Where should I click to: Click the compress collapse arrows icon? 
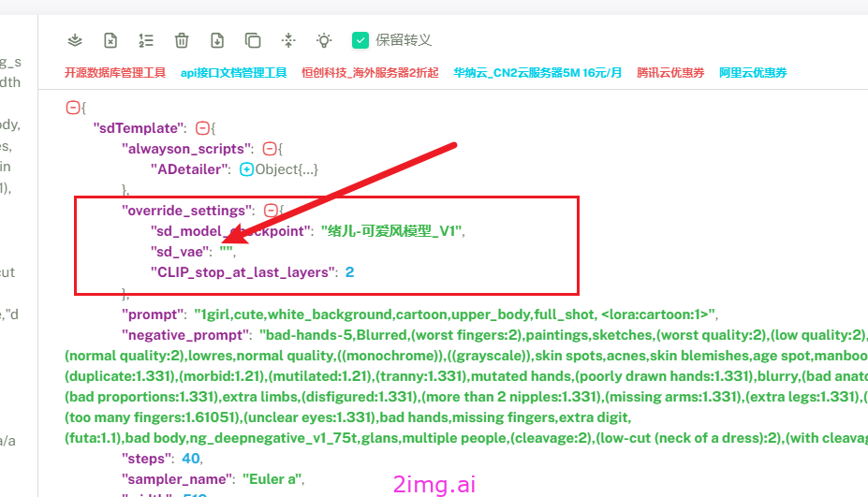pyautogui.click(x=288, y=40)
